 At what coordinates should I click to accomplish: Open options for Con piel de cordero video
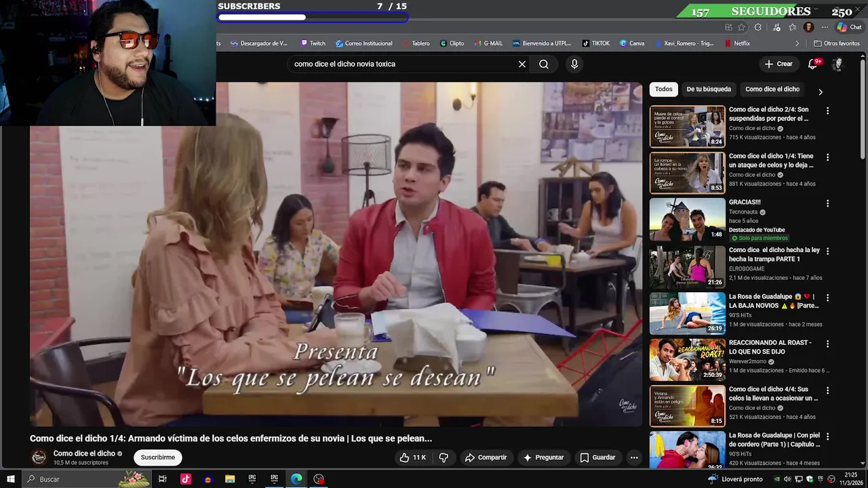827,436
